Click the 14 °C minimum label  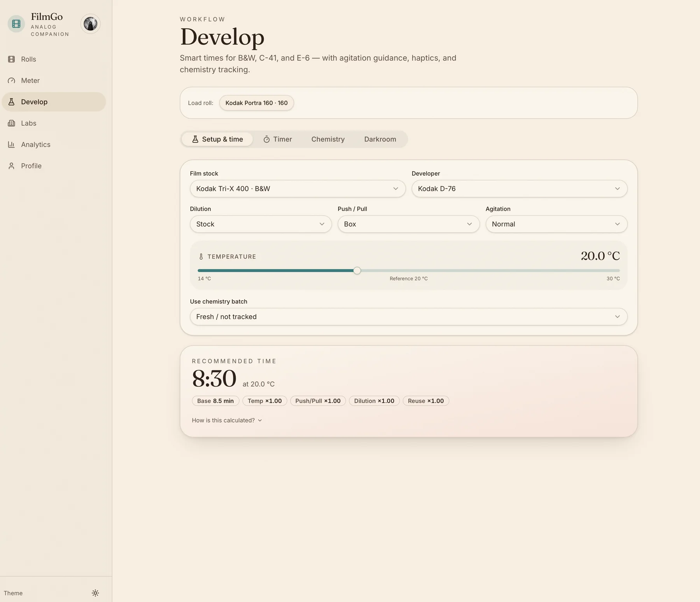[x=204, y=279]
